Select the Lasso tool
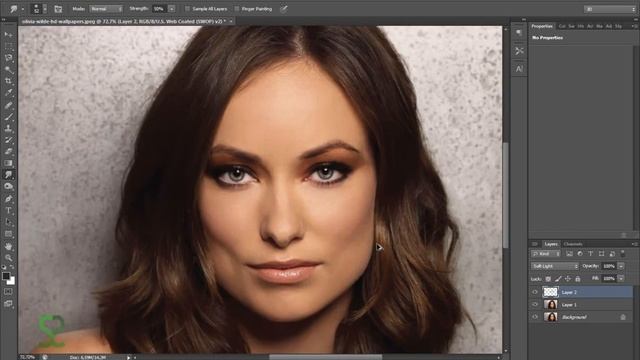 (x=8, y=58)
